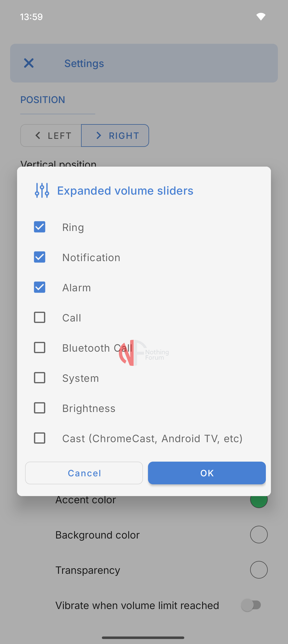Confirm with the OK button

(207, 473)
